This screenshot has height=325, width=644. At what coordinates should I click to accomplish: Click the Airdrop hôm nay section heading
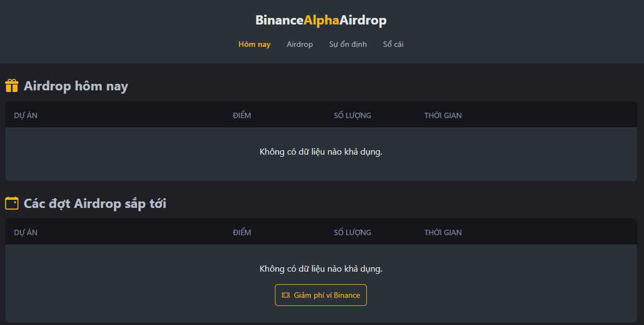[76, 86]
